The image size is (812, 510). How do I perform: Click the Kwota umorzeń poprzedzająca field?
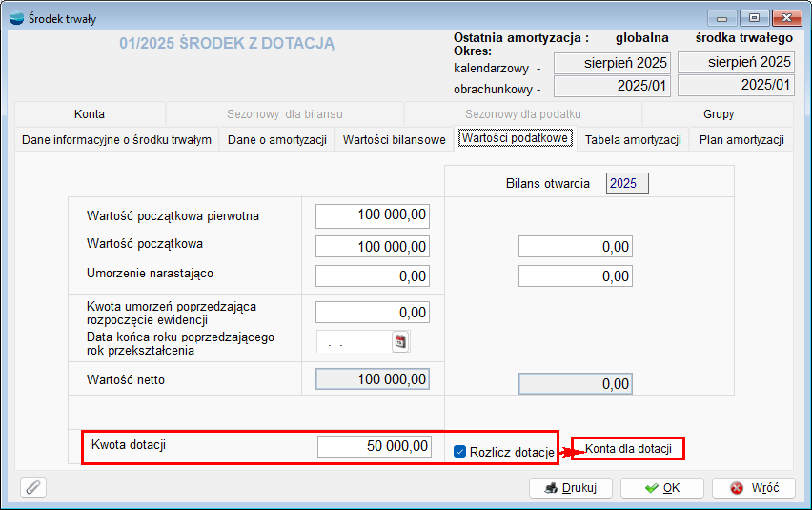373,312
